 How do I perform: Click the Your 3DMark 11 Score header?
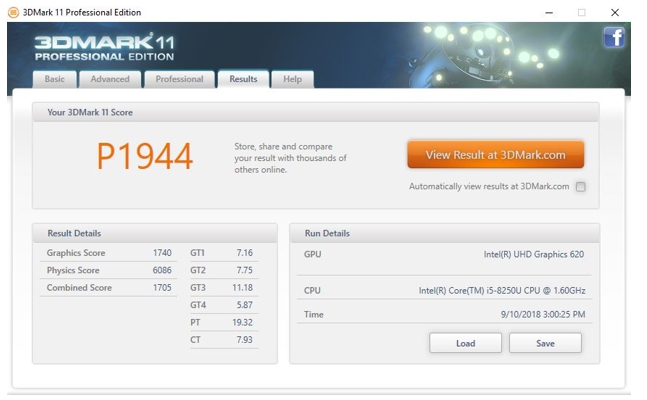click(316, 112)
